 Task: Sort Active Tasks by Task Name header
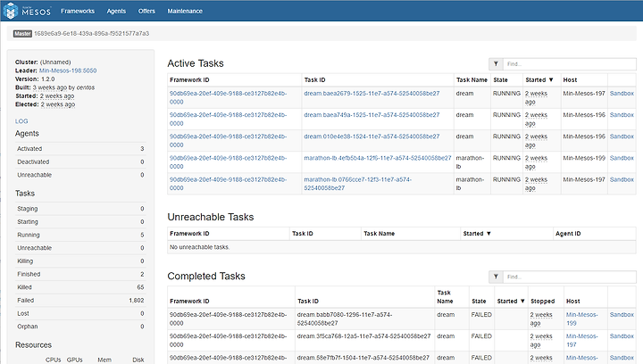(x=472, y=79)
